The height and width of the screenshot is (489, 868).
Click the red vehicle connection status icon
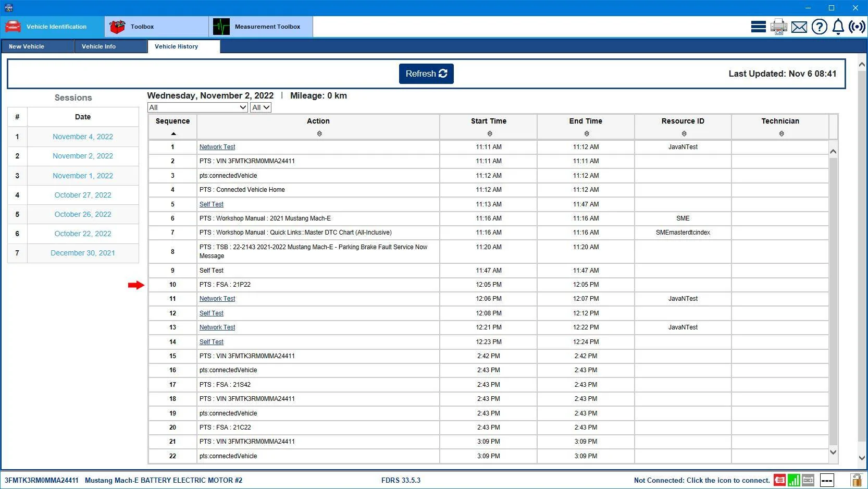(x=779, y=480)
